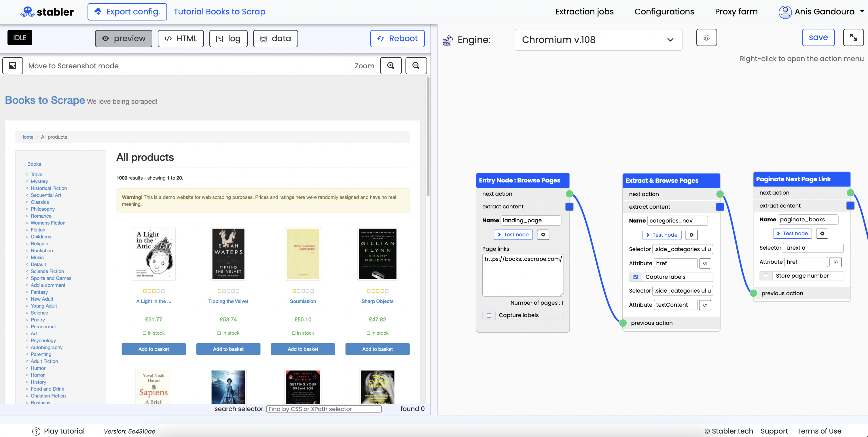Viewport: 868px width, 437px height.
Task: Add Tipping the Velvet to basket
Action: (x=228, y=349)
